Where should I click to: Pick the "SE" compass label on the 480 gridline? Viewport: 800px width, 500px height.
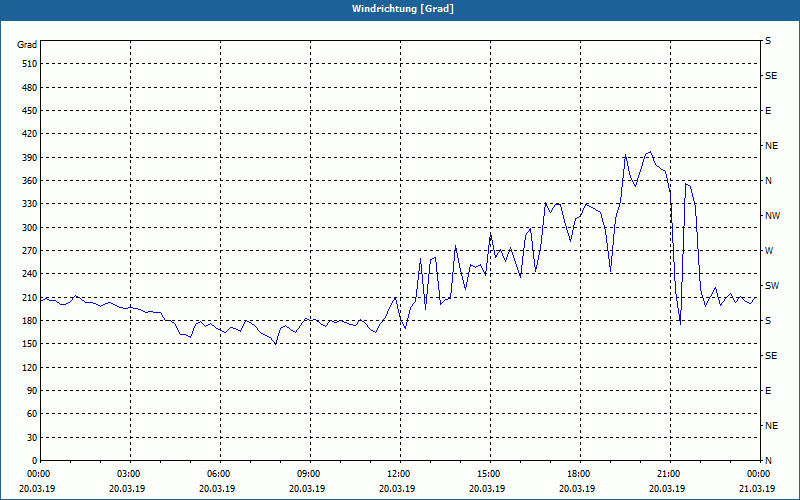771,76
